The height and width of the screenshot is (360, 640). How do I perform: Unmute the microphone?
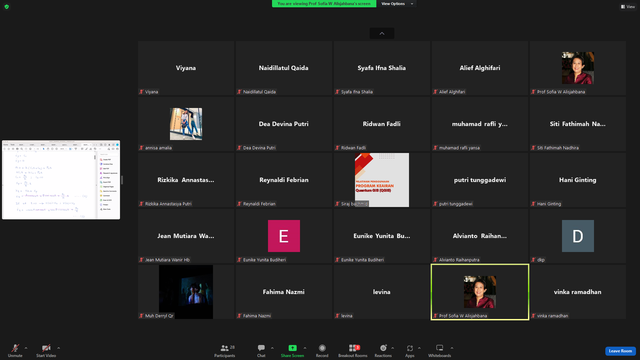pyautogui.click(x=15, y=350)
